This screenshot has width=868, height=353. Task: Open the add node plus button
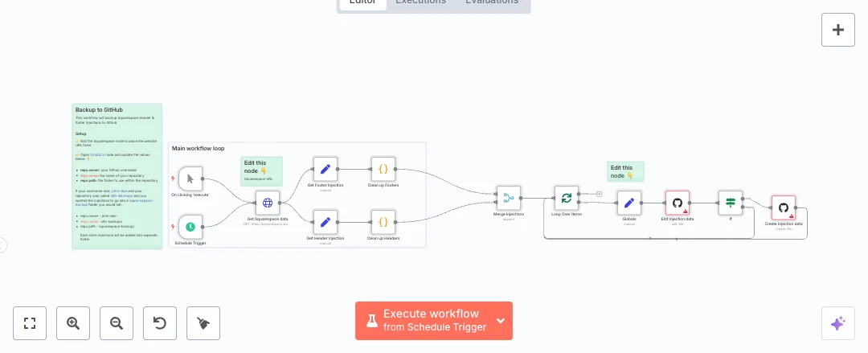[838, 30]
